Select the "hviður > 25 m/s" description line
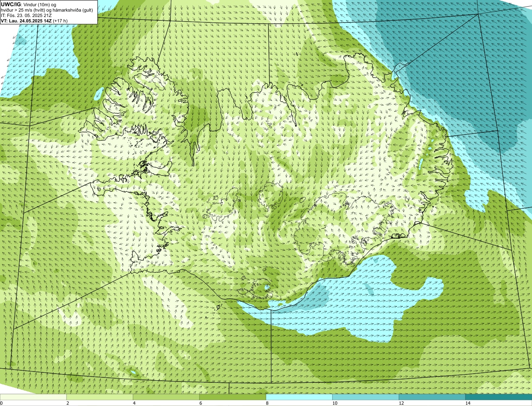This screenshot has height=406, width=532. tap(47, 10)
